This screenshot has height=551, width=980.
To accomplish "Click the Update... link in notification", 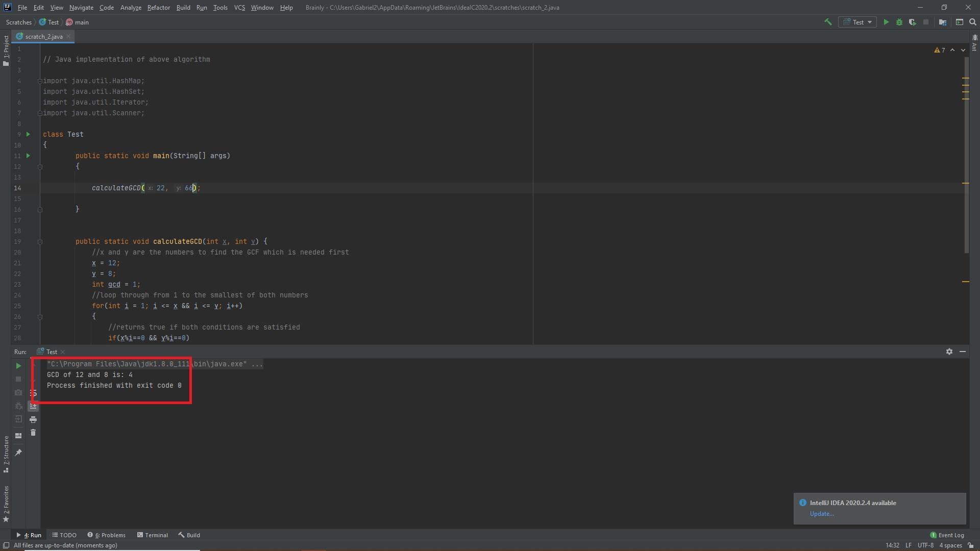I will coord(821,514).
